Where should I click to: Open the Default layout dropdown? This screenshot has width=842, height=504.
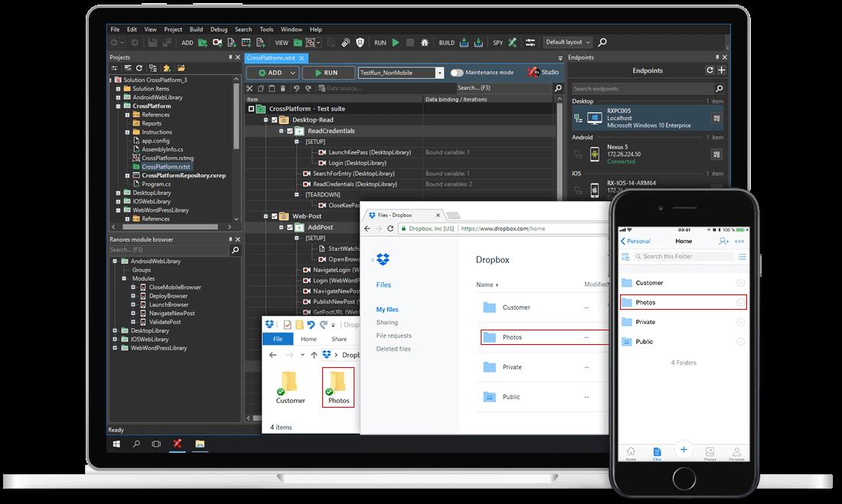point(568,42)
